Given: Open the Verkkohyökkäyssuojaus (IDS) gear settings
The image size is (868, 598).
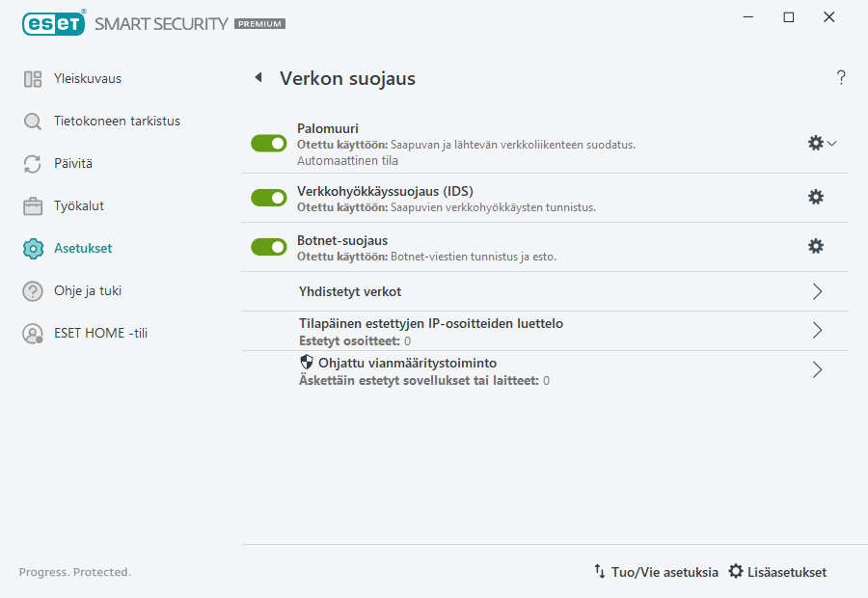Looking at the screenshot, I should 816,197.
